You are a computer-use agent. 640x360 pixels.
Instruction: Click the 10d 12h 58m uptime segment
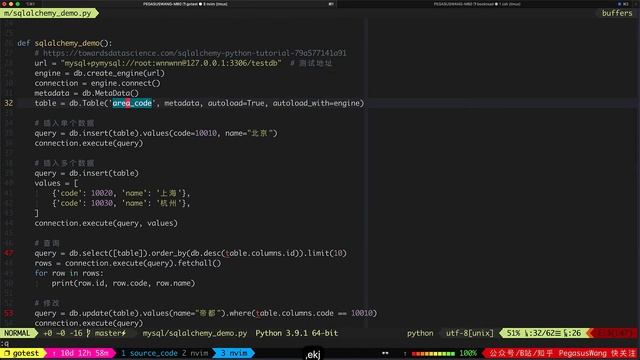(x=81, y=353)
